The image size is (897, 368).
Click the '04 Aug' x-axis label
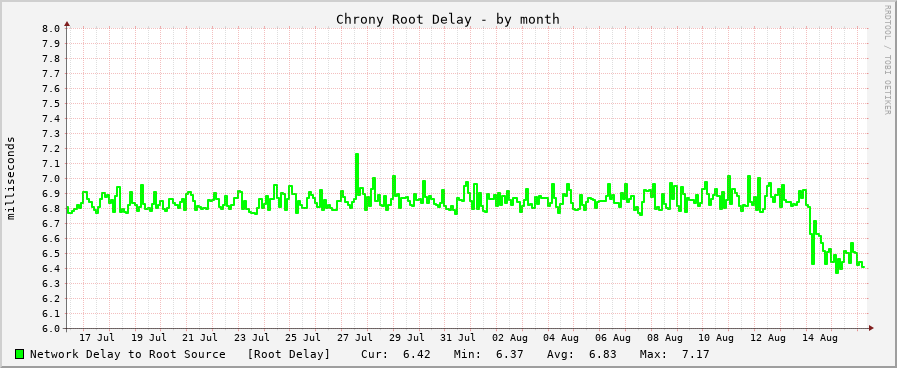[x=561, y=338]
